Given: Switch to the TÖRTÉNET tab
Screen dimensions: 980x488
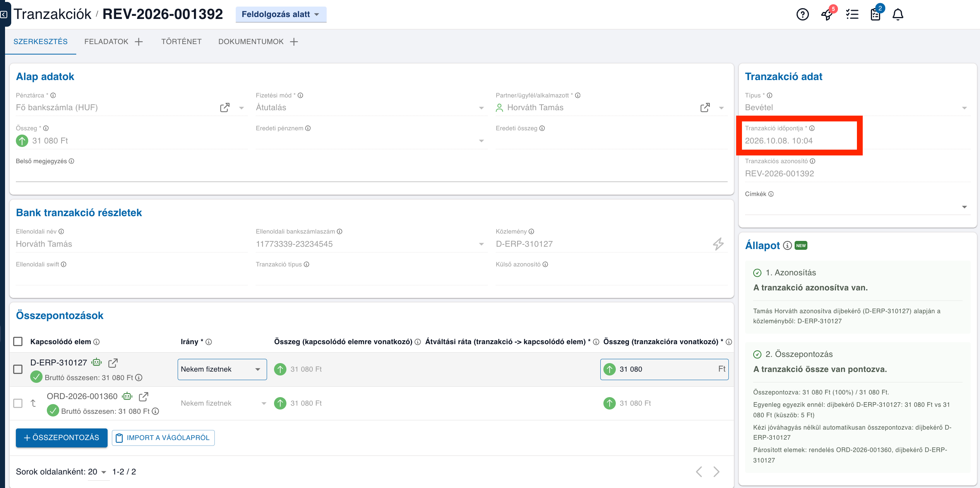Looking at the screenshot, I should click(x=181, y=41).
